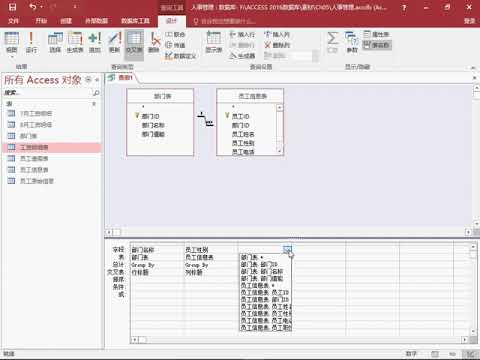Viewport: 480px width, 360px height.
Task: Open the 员工信息表 table in navigation pane
Action: pyautogui.click(x=52, y=170)
